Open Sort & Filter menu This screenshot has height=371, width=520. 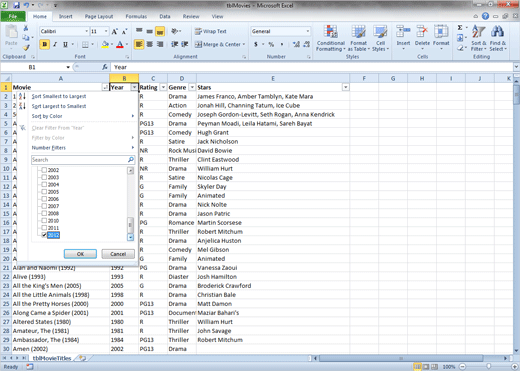pyautogui.click(x=479, y=38)
